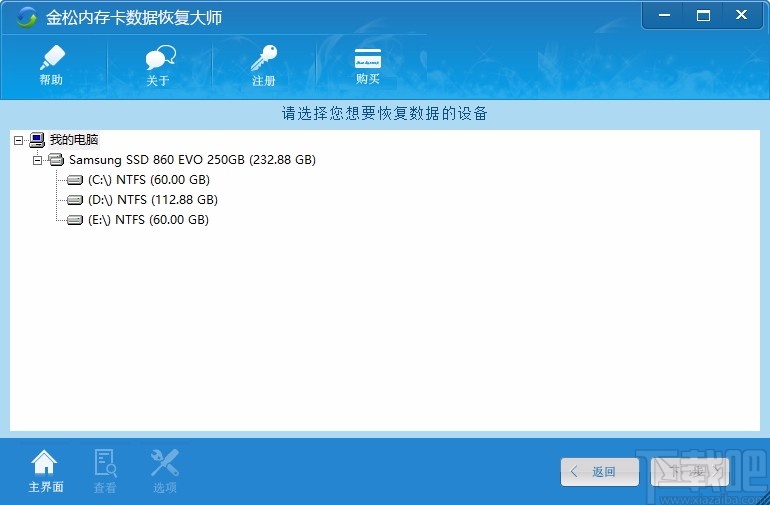The height and width of the screenshot is (505, 770).
Task: Select 我的电脑 in device tree
Action: [x=74, y=140]
